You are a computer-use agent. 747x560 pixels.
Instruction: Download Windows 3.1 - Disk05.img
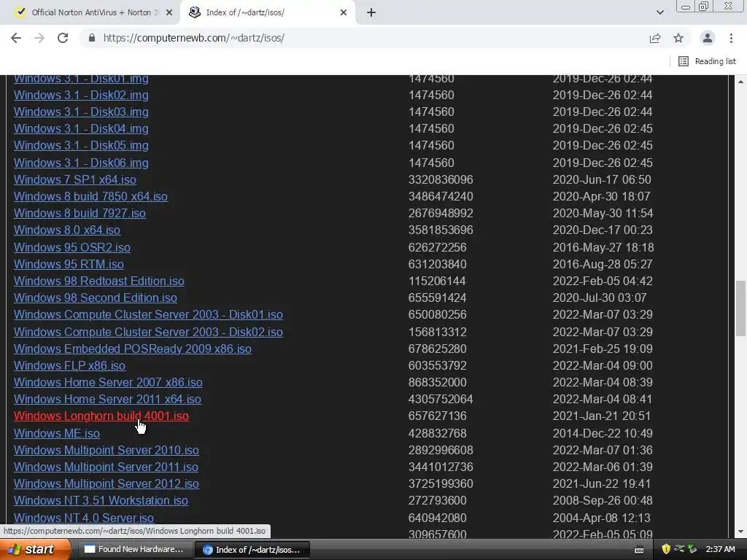(x=81, y=145)
